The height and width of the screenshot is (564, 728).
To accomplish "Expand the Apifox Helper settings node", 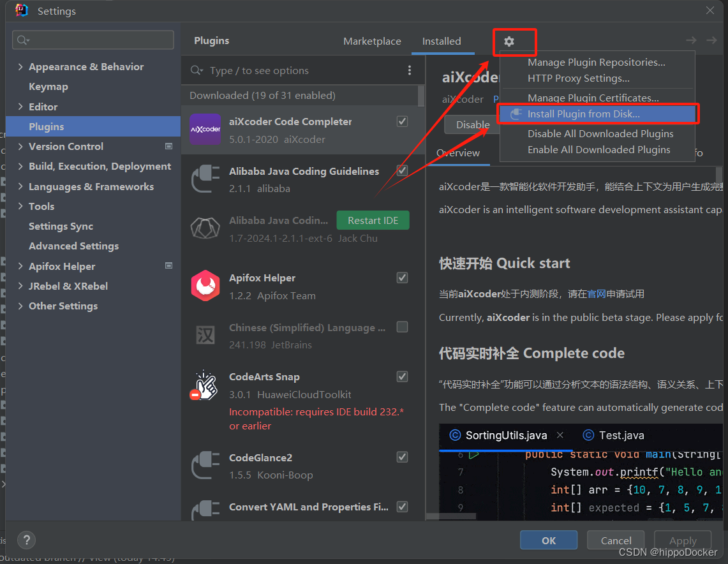I will [20, 266].
